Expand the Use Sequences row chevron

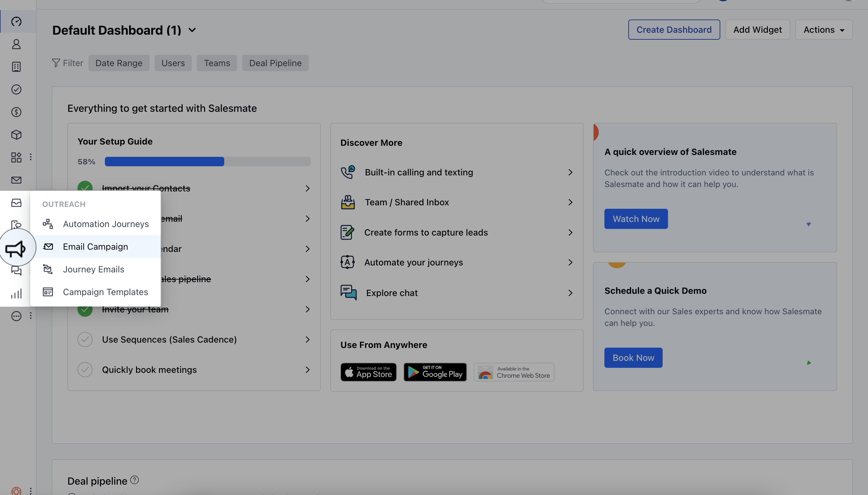pyautogui.click(x=307, y=339)
